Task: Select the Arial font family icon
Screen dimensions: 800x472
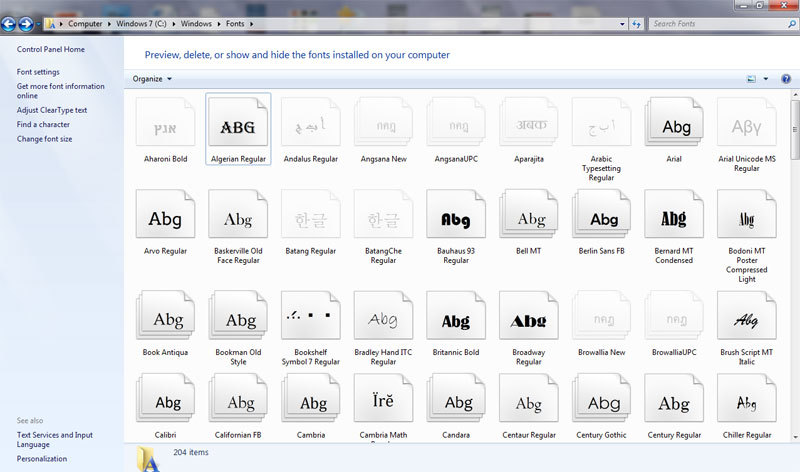Action: [x=677, y=128]
